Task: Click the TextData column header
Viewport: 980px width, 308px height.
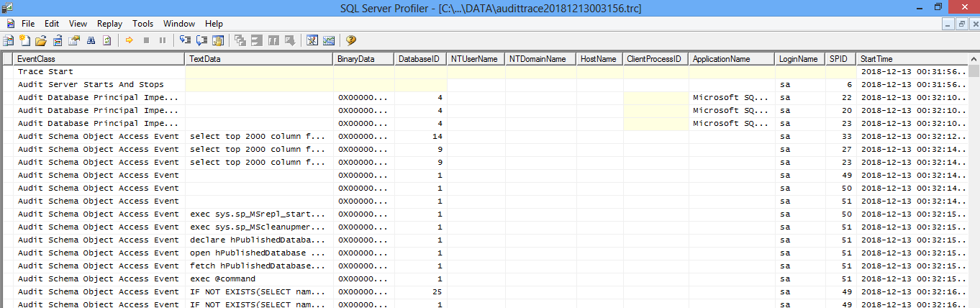Action: click(260, 59)
